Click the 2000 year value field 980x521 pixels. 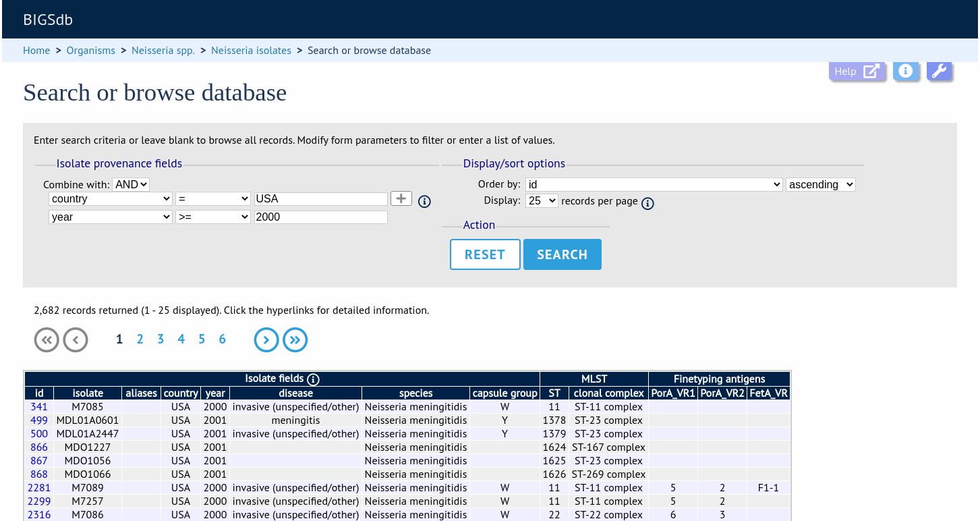[321, 217]
